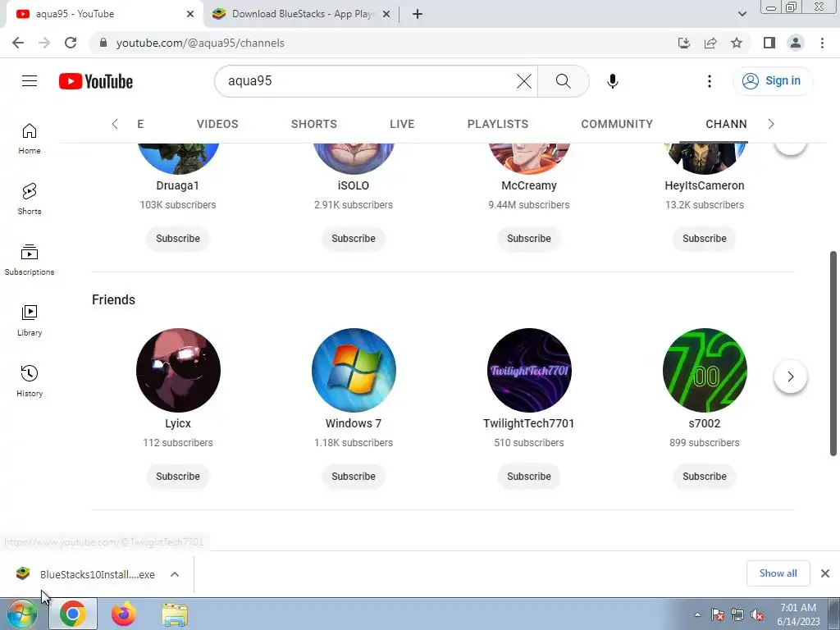
Task: Subscribe to HeyItsCameron
Action: pyautogui.click(x=705, y=239)
